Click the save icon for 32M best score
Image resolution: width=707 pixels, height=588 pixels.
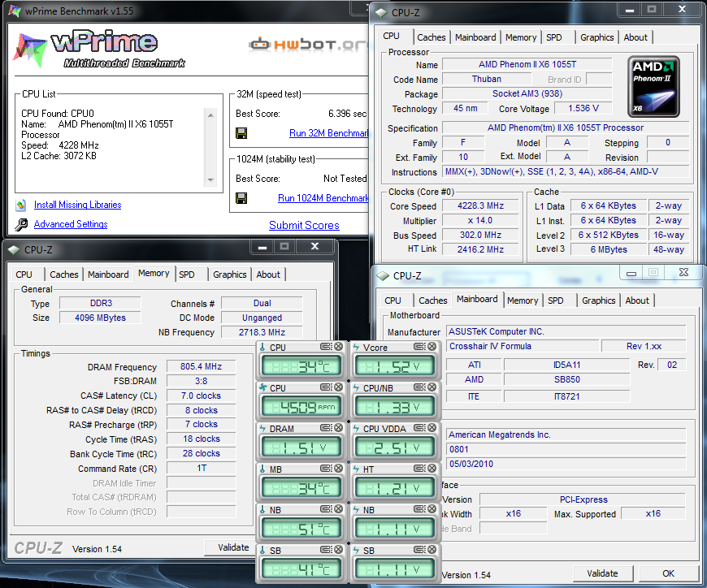click(x=241, y=133)
